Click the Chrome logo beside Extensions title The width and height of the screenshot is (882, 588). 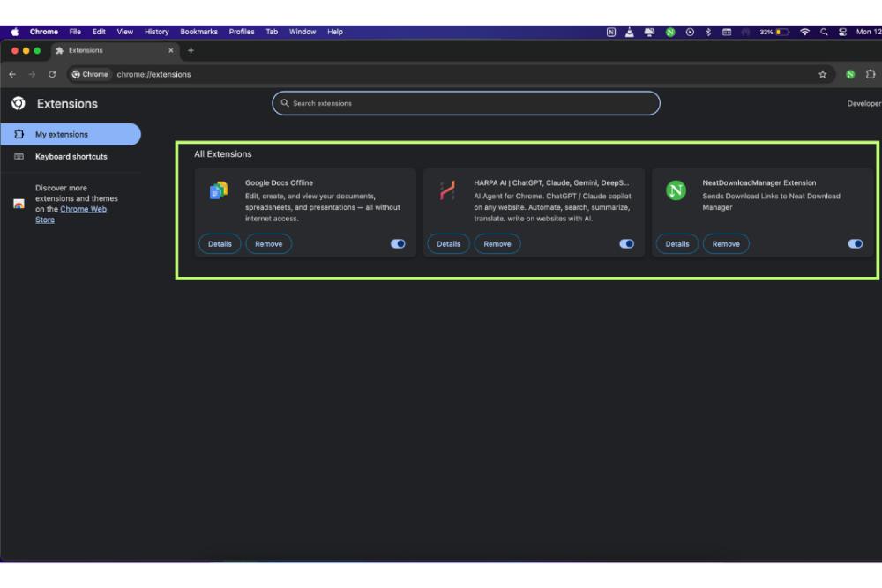pyautogui.click(x=18, y=103)
